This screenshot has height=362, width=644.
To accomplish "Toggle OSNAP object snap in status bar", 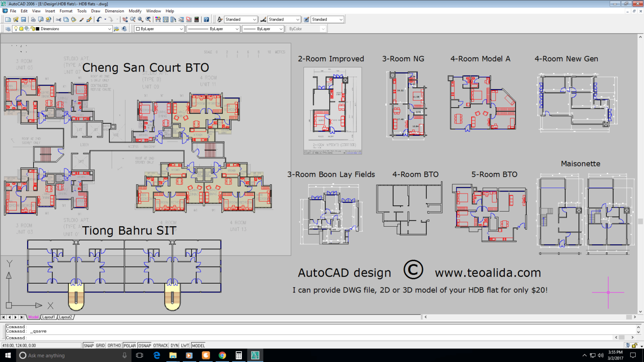I will 145,346.
